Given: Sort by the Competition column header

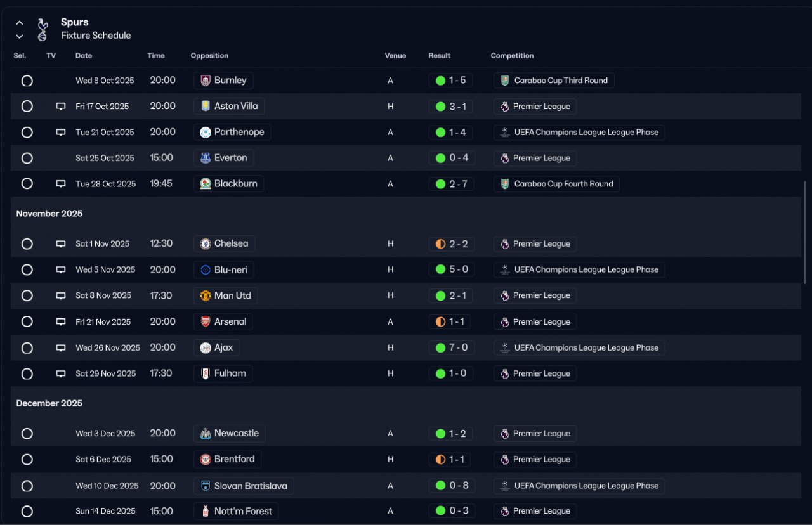Looking at the screenshot, I should point(512,56).
